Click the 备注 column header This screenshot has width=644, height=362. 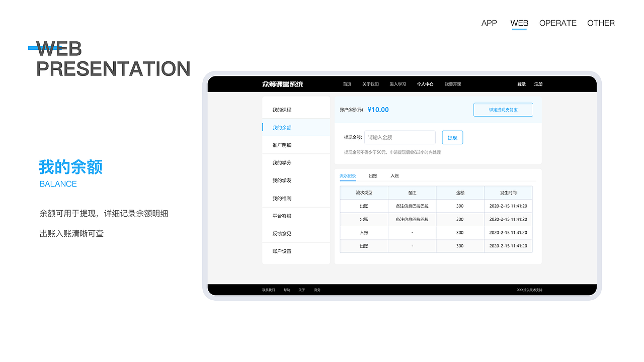[x=412, y=193]
